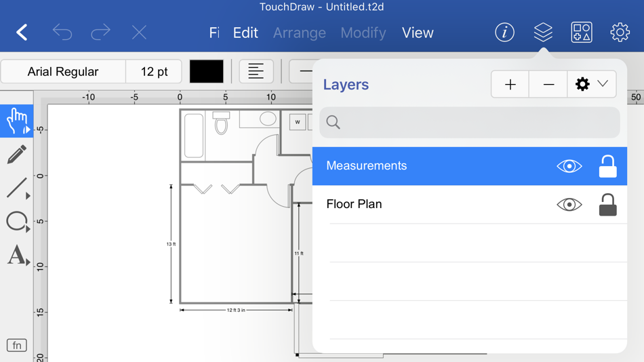Select the ellipse shape tool
Viewport: 644px width, 362px height.
17,221
